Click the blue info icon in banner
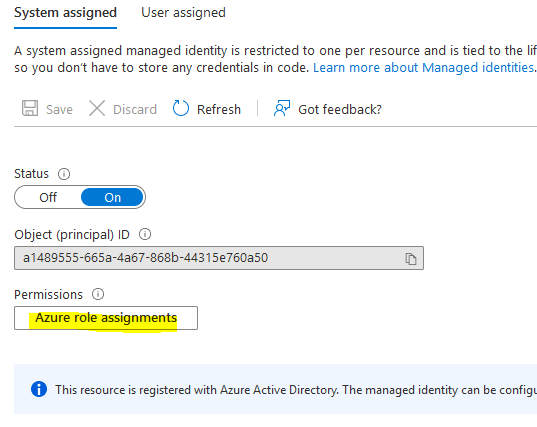 pos(39,389)
